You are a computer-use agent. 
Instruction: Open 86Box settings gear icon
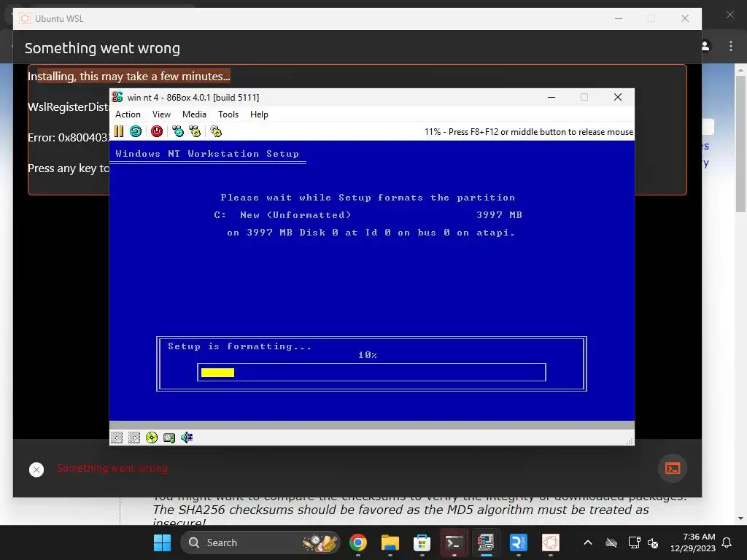(x=216, y=131)
